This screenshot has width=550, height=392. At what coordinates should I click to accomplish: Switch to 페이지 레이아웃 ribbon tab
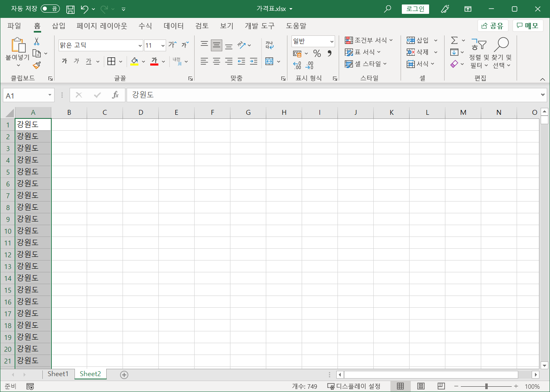coord(102,26)
